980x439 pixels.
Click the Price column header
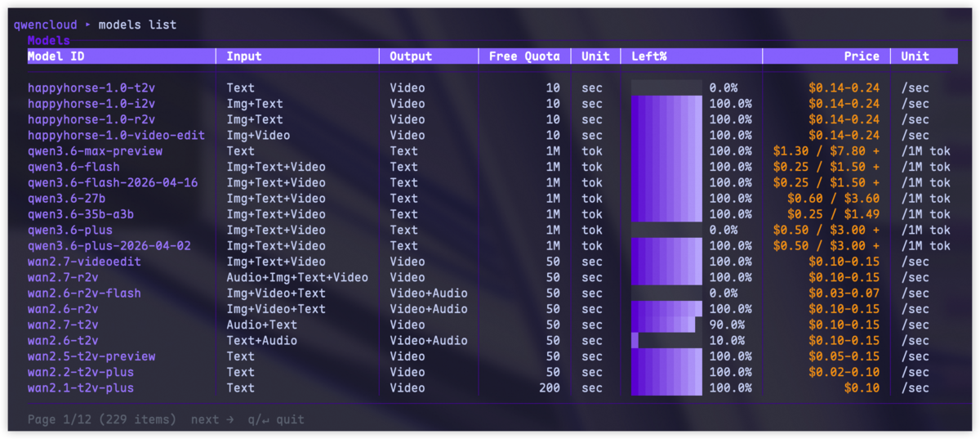click(x=862, y=56)
